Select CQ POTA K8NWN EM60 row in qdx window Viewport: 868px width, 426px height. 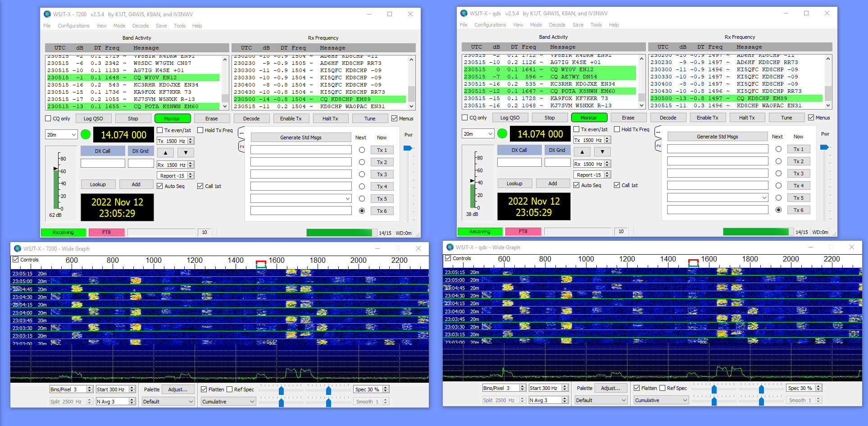[x=550, y=91]
